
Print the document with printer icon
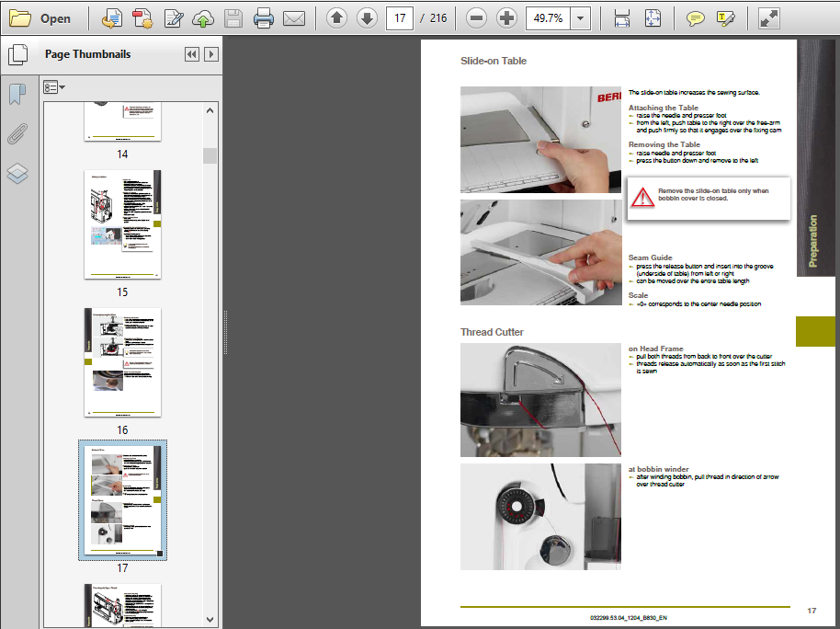263,18
